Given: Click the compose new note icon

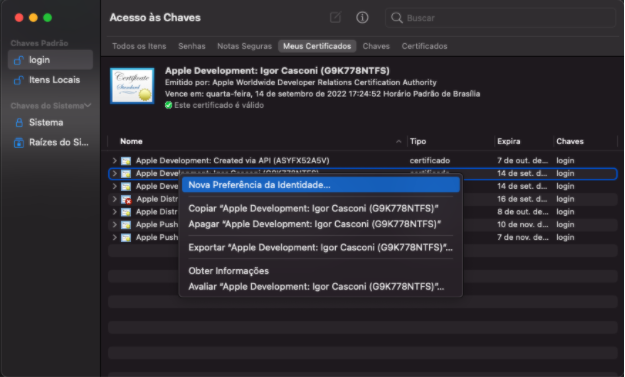Looking at the screenshot, I should [335, 17].
